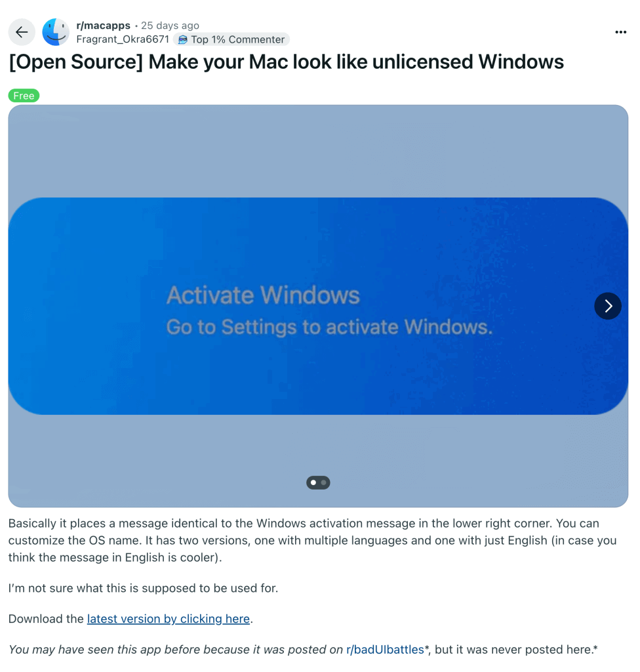Click the gray-blue gallery background area
640x672 pixels.
coord(318,151)
